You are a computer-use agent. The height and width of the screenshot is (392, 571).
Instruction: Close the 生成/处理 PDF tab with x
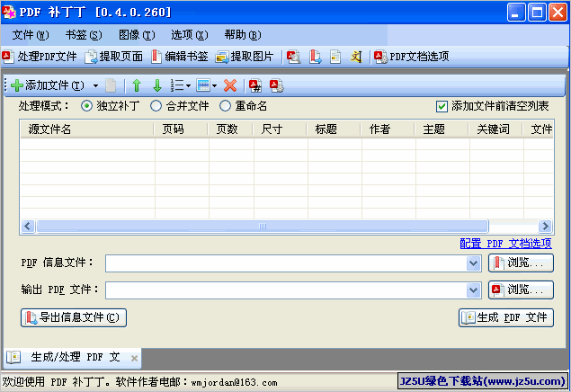pyautogui.click(x=134, y=358)
